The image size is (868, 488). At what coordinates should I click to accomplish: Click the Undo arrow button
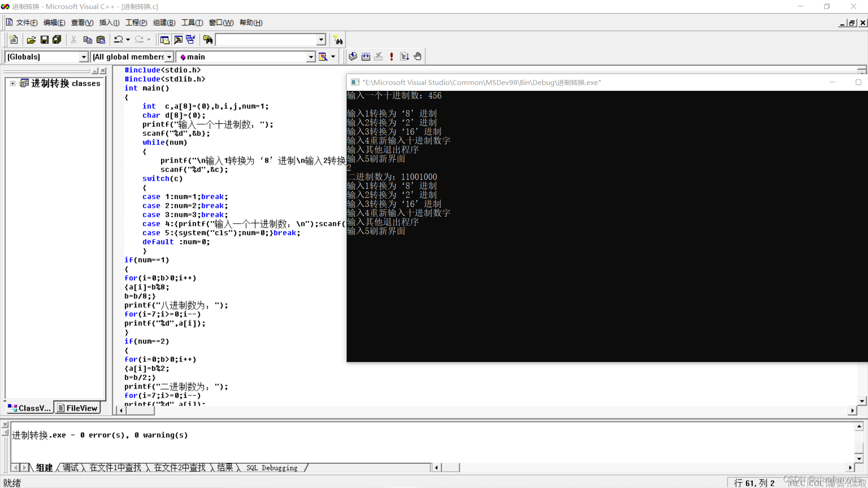pos(118,40)
